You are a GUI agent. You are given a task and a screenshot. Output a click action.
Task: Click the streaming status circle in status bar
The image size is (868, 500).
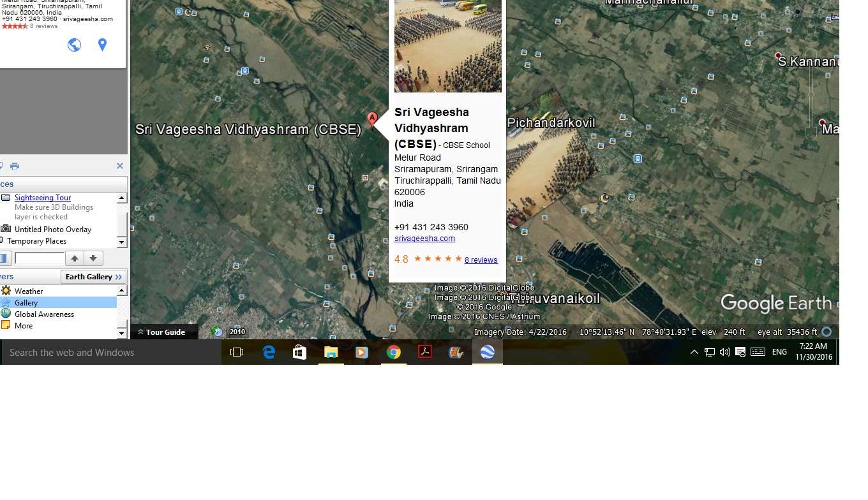[x=827, y=332]
